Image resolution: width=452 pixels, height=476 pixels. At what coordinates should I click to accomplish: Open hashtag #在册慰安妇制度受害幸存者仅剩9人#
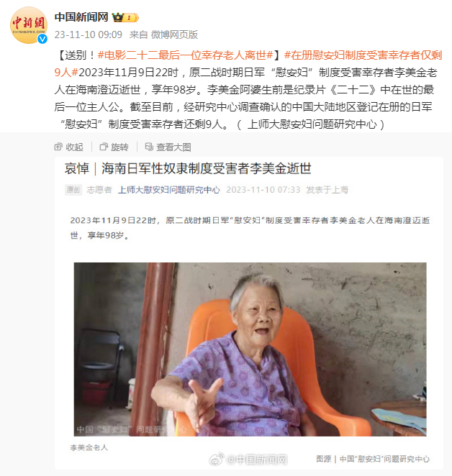pos(248,64)
